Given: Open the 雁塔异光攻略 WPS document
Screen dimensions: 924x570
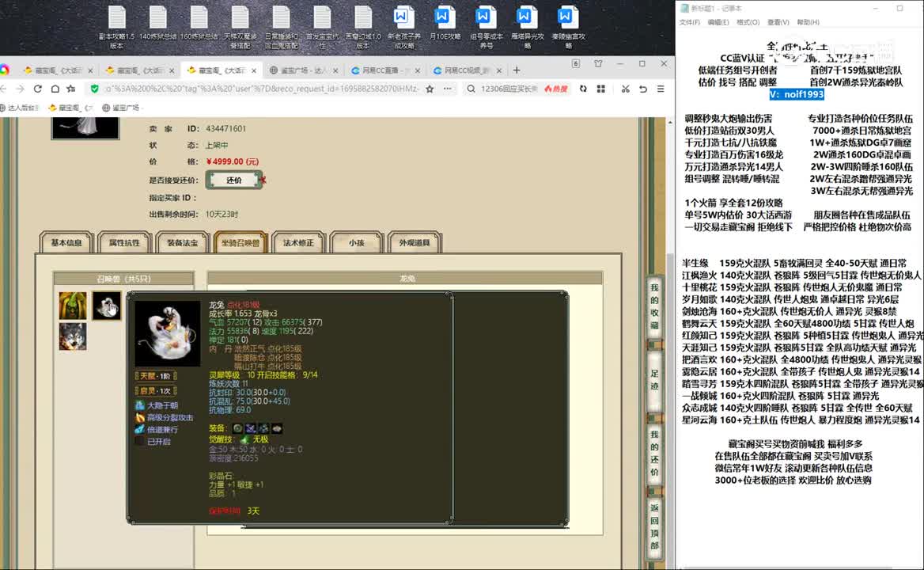Looking at the screenshot, I should pos(528,27).
